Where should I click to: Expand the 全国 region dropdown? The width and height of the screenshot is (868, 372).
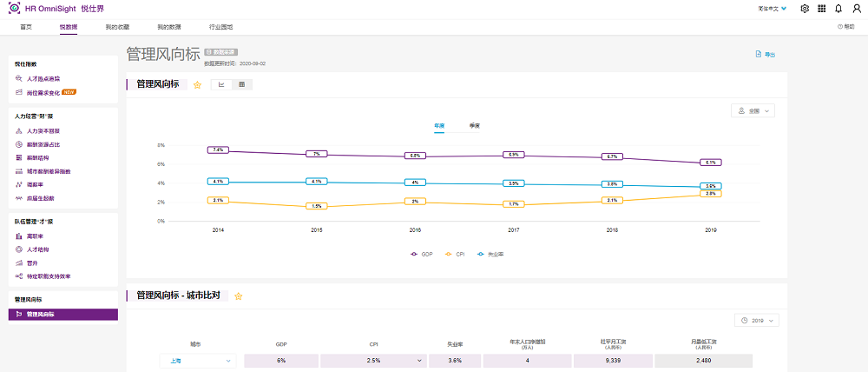(x=753, y=111)
